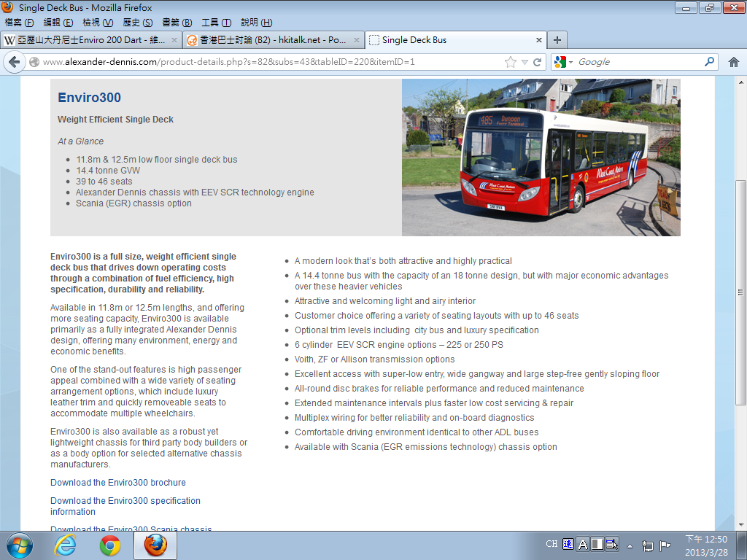Open a new tab with plus button
747x560 pixels.
tap(557, 40)
